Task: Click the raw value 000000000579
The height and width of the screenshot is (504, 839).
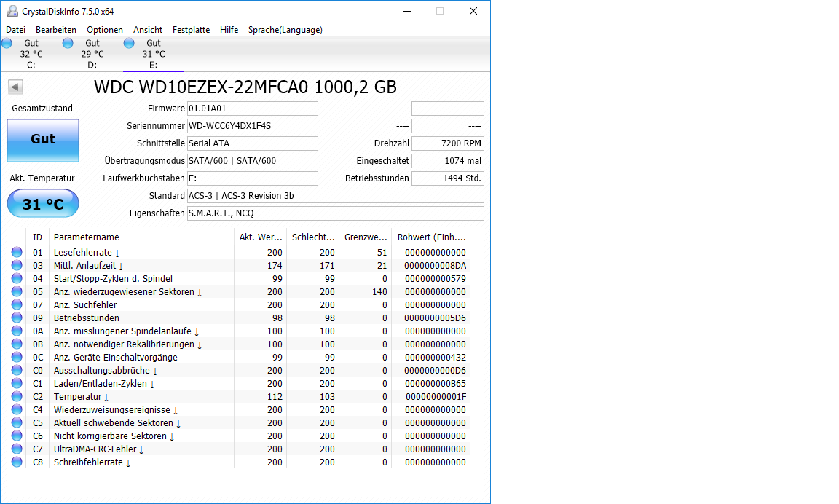Action: tap(435, 278)
